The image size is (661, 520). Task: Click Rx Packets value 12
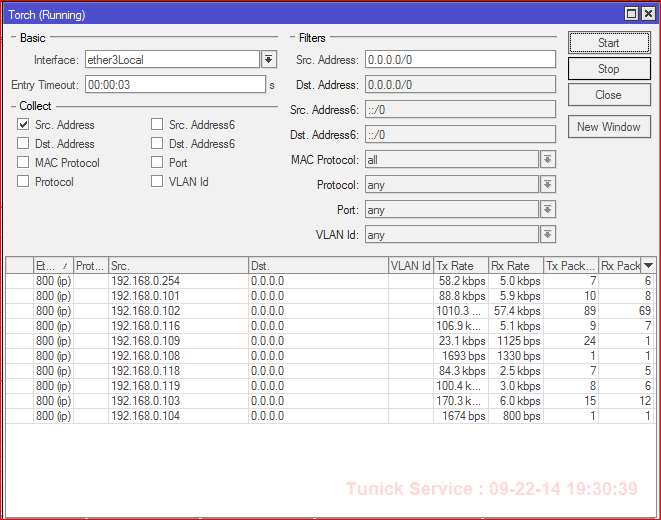coord(645,401)
